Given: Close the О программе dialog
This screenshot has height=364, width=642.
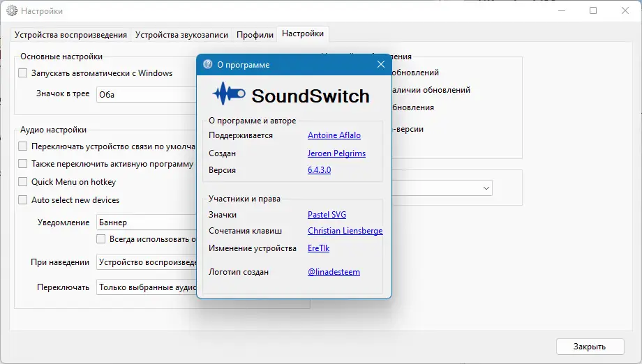Looking at the screenshot, I should pos(381,64).
